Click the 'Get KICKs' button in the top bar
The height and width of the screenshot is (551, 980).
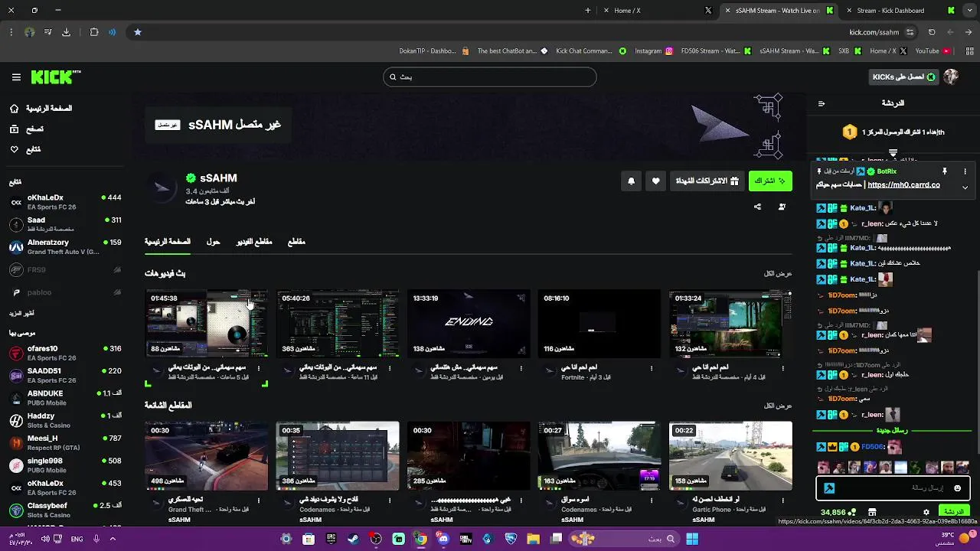904,77
